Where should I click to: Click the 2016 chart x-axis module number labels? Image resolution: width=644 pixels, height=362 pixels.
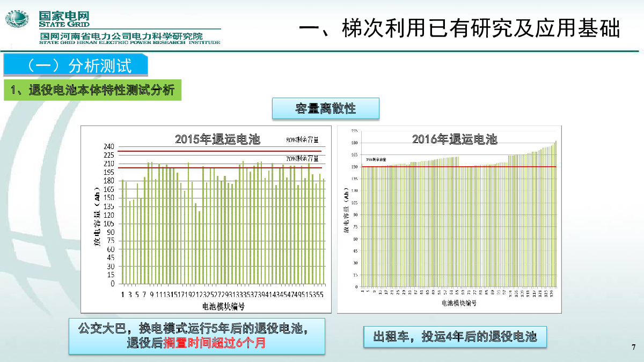tap(458, 292)
